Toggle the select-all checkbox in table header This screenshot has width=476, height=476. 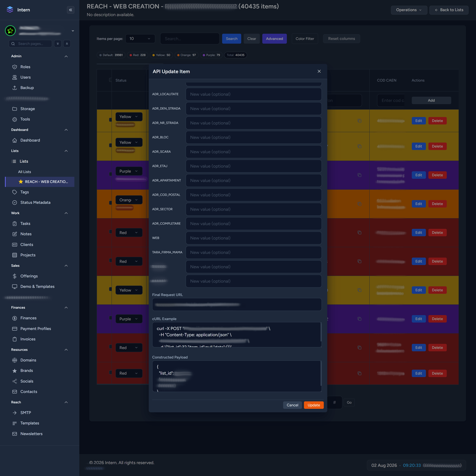coord(110,80)
